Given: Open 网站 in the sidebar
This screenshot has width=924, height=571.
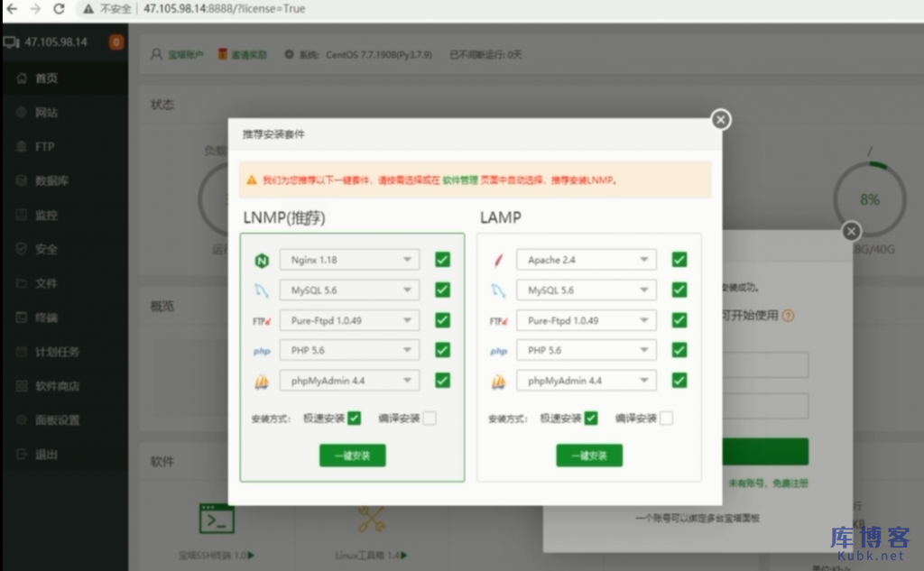Looking at the screenshot, I should pyautogui.click(x=64, y=112).
